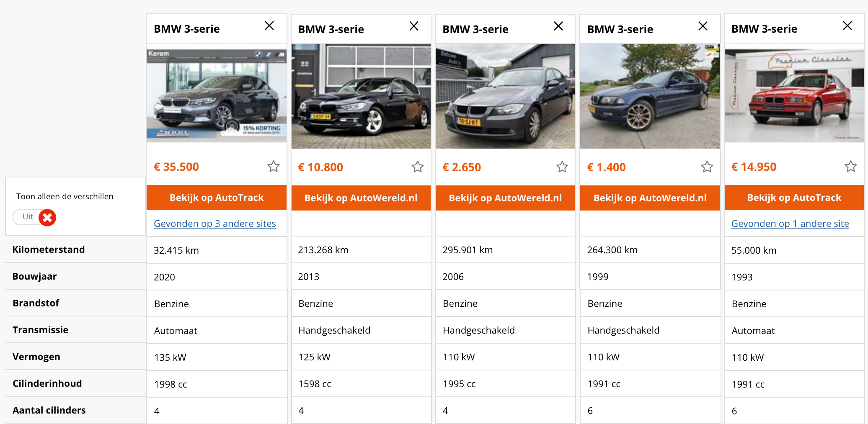Close the €2.650 BMW comparison column
Screen dimensions: 868x424
click(x=558, y=26)
